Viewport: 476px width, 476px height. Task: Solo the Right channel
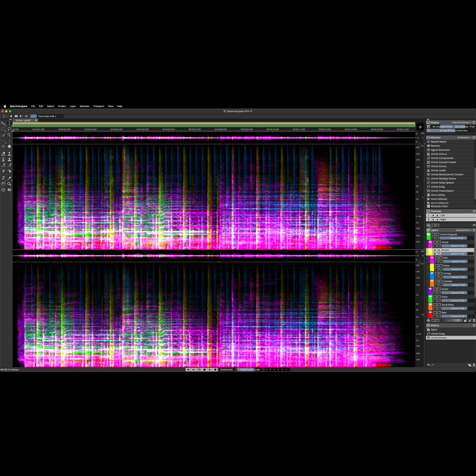pyautogui.click(x=437, y=220)
